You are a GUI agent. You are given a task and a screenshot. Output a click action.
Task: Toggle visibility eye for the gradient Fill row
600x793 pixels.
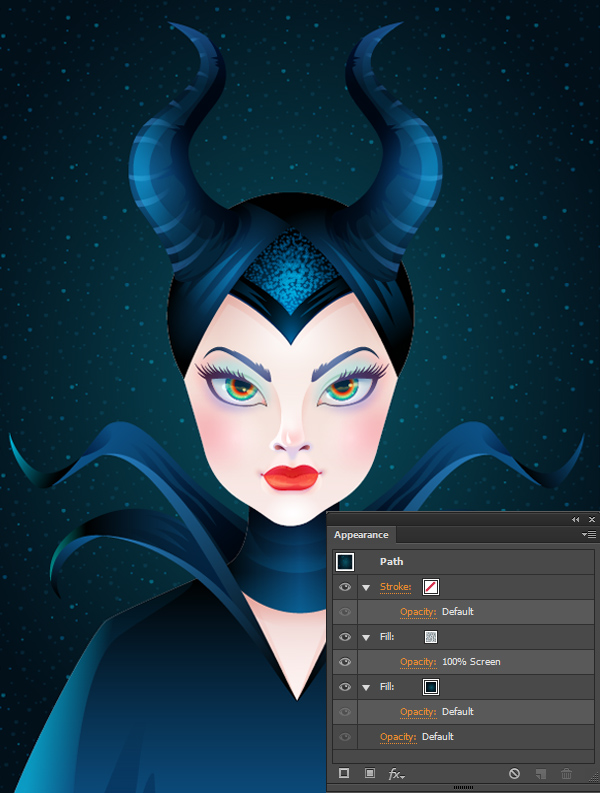click(x=345, y=687)
